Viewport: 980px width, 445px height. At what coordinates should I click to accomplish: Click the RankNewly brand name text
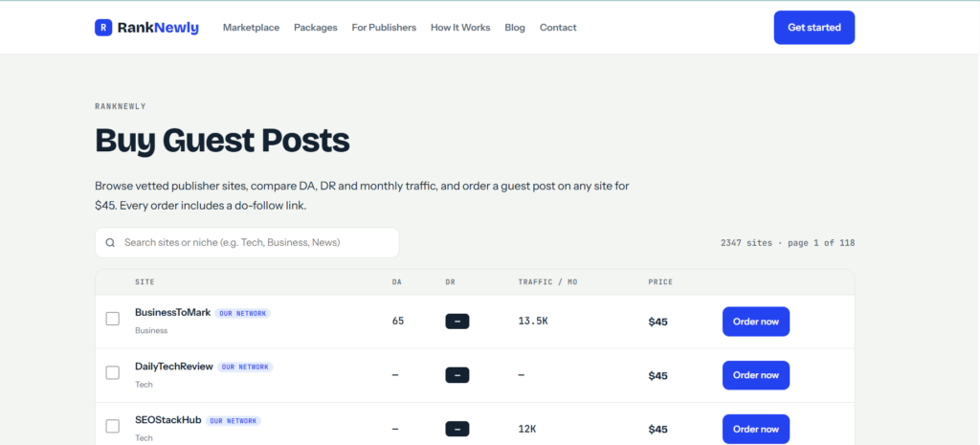pyautogui.click(x=158, y=28)
